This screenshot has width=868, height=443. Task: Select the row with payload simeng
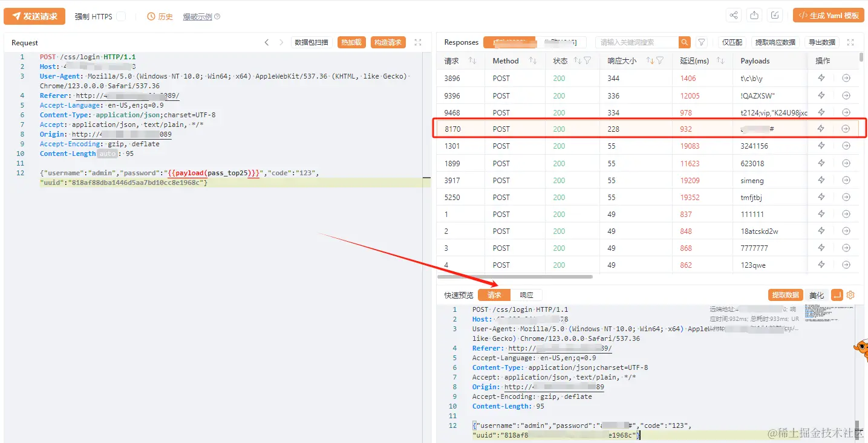tap(647, 180)
